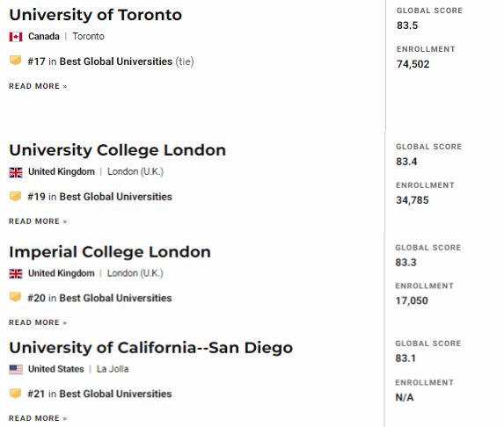
Task: Click Read More under Imperial College London
Action: click(x=38, y=322)
